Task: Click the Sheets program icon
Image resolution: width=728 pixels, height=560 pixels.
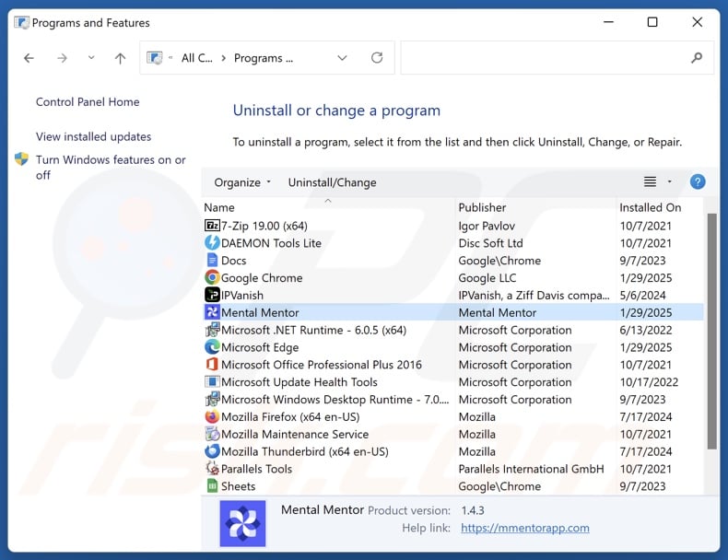Action: (212, 486)
